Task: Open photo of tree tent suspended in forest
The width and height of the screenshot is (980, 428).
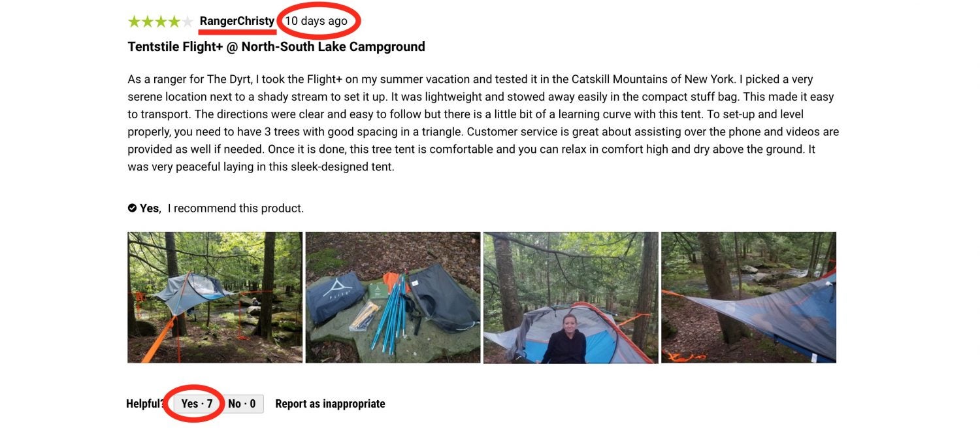Action: point(215,297)
